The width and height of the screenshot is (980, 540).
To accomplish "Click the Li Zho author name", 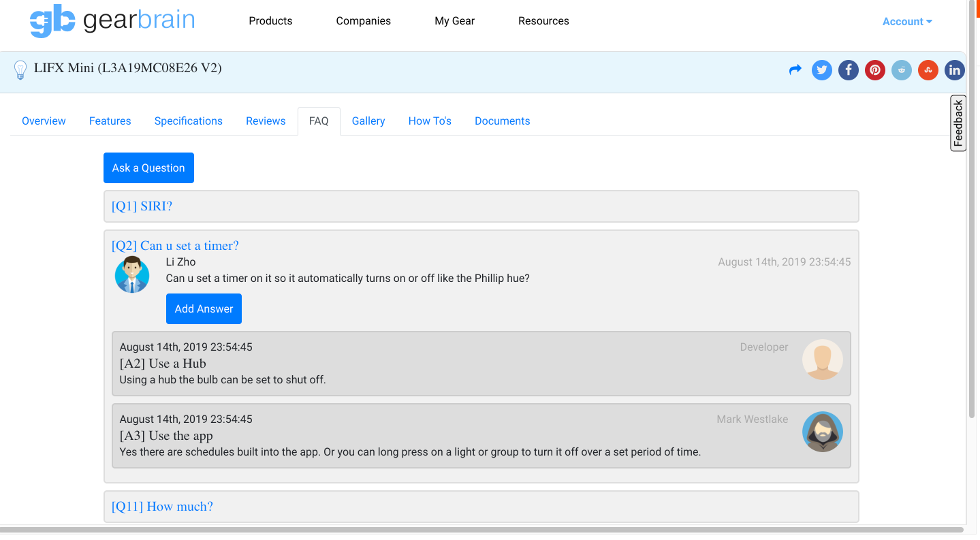I will point(180,261).
